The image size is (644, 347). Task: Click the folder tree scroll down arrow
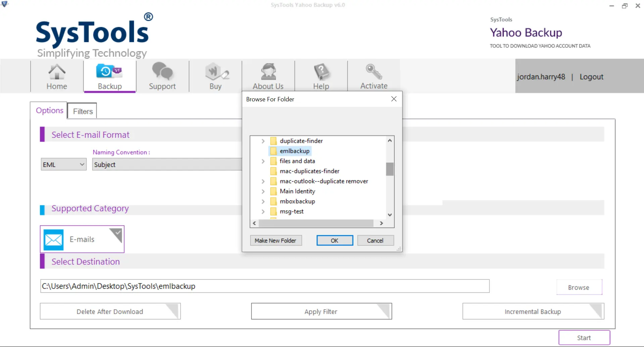click(x=390, y=215)
